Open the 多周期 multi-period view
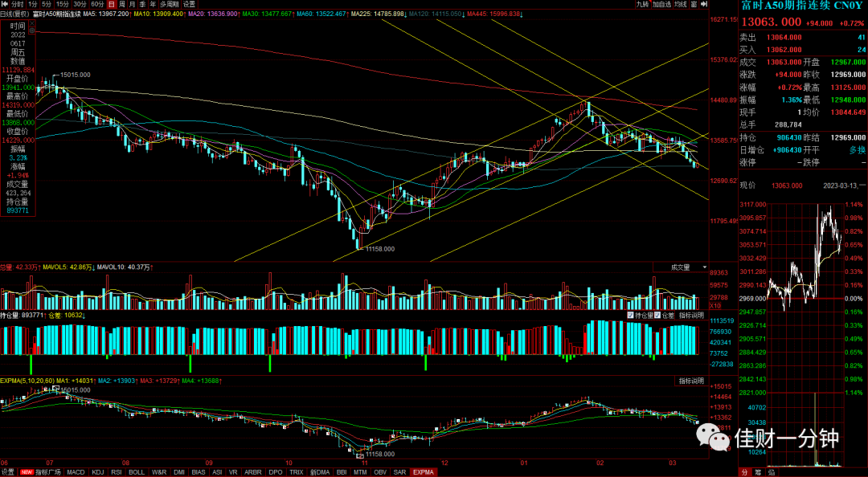The width and height of the screenshot is (868, 477). tap(170, 4)
